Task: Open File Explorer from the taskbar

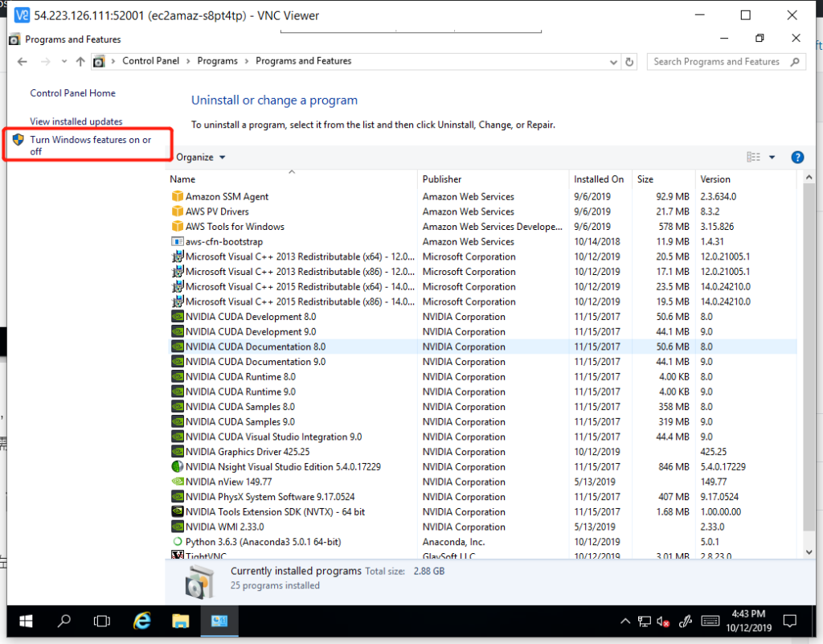Action: 181,621
